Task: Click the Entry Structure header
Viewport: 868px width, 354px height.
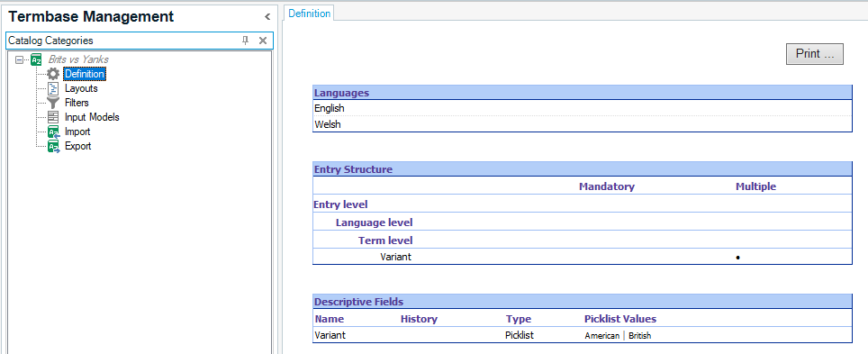Action: click(x=582, y=169)
